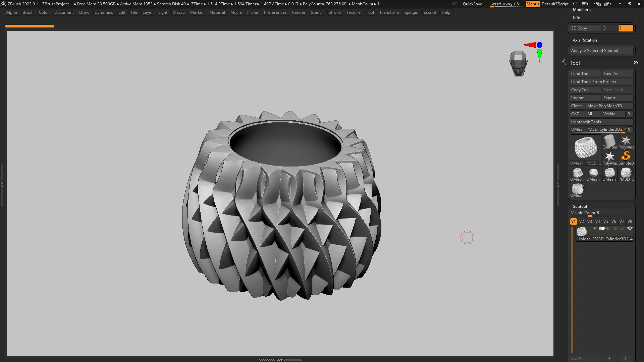
Task: Open the Transform menu
Action: [x=389, y=12]
